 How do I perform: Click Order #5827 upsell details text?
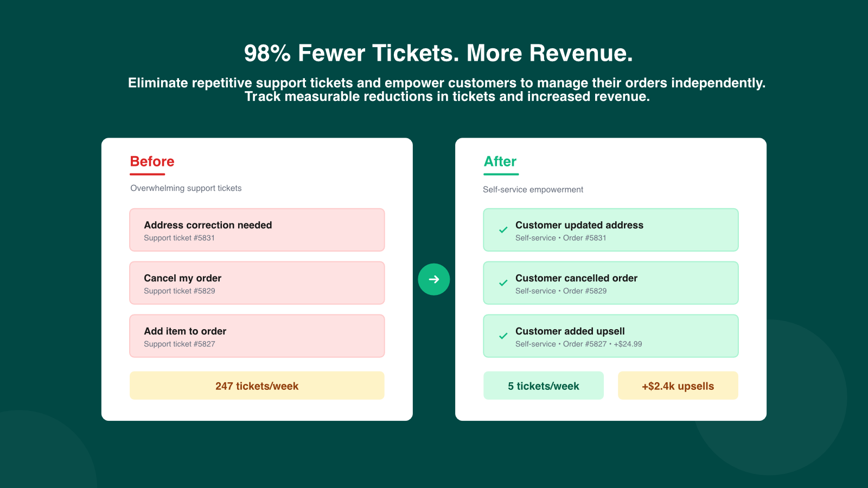578,344
